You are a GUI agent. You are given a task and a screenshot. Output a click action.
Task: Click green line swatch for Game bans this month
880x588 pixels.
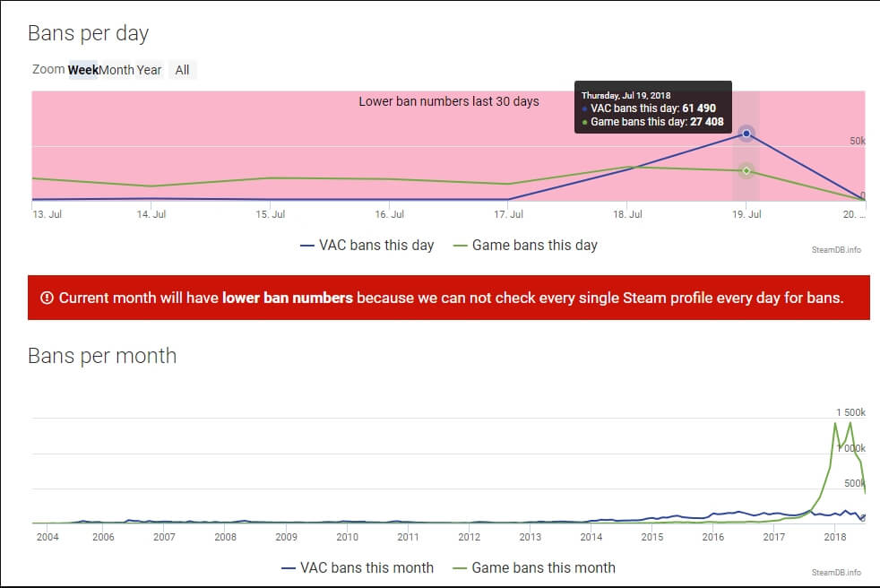point(462,567)
